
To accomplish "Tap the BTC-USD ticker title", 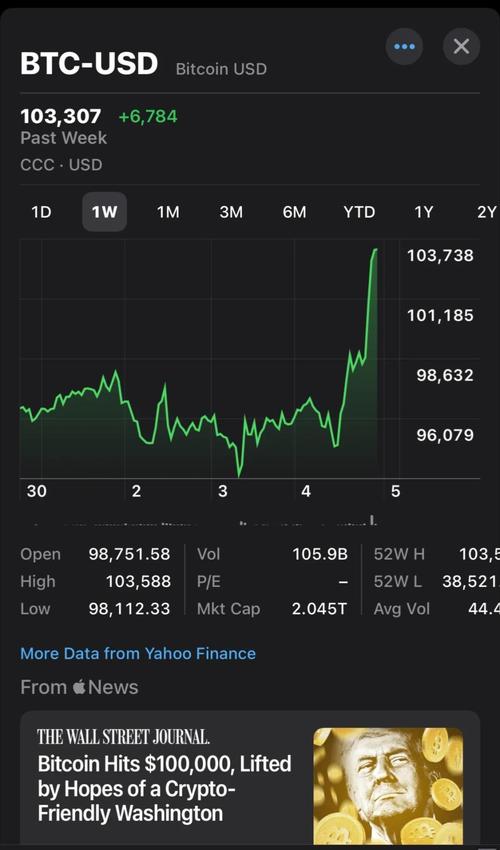I will 89,63.
